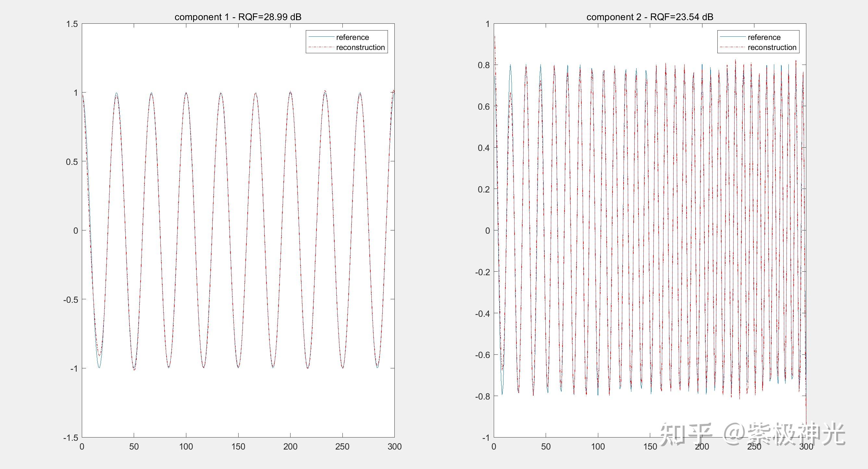Click x-axis tick label 50 on left plot

(134, 446)
